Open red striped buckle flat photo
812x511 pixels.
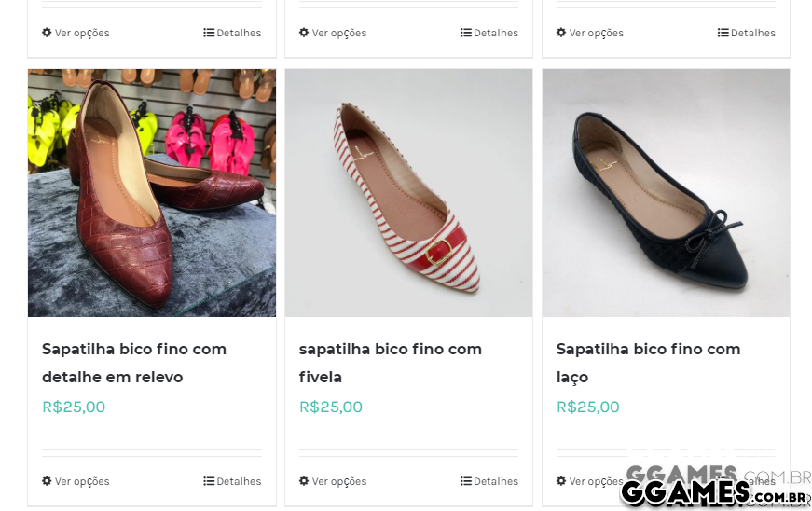[408, 193]
